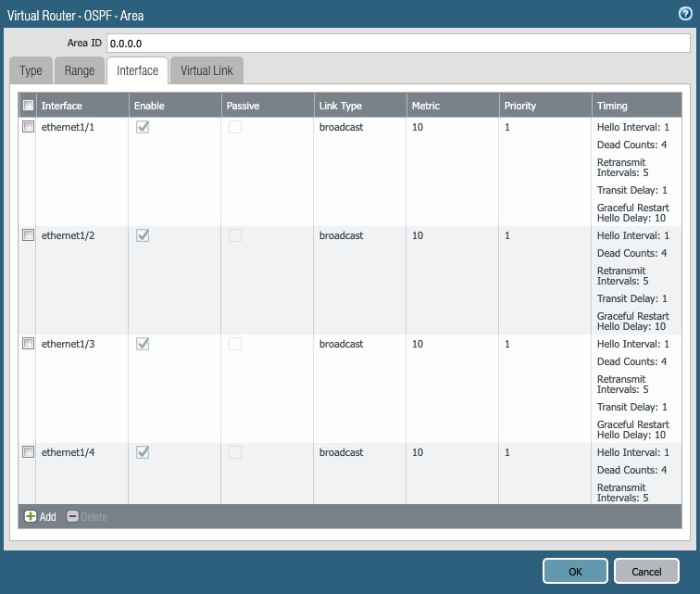Open the Virtual Link tab
700x594 pixels.
click(206, 70)
